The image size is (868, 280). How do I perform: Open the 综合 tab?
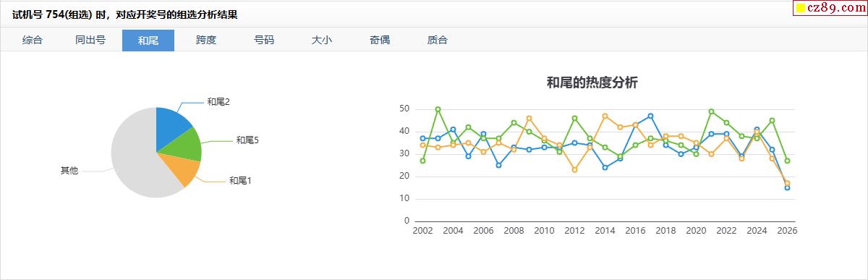coord(33,41)
